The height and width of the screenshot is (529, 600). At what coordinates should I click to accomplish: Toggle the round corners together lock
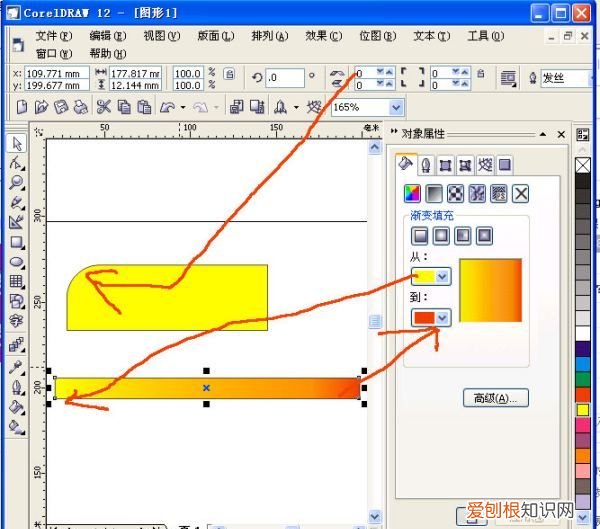point(481,73)
